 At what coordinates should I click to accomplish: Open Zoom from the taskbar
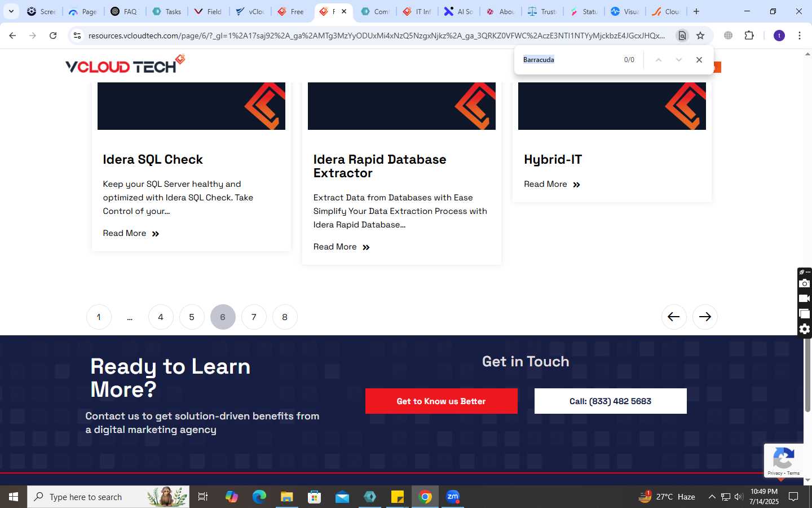pos(453,497)
